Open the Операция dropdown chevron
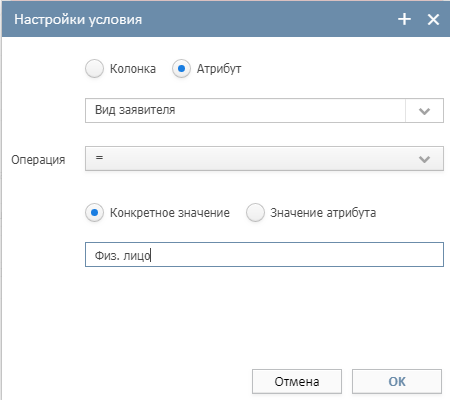Screen dimensions: 450x400 (424, 159)
